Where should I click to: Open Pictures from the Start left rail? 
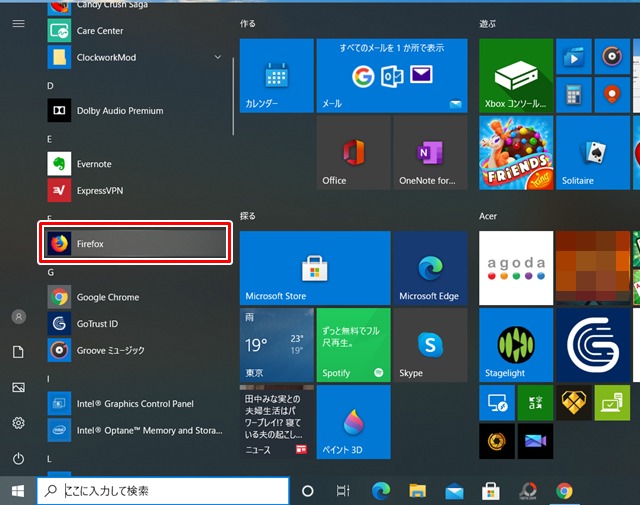click(x=18, y=387)
